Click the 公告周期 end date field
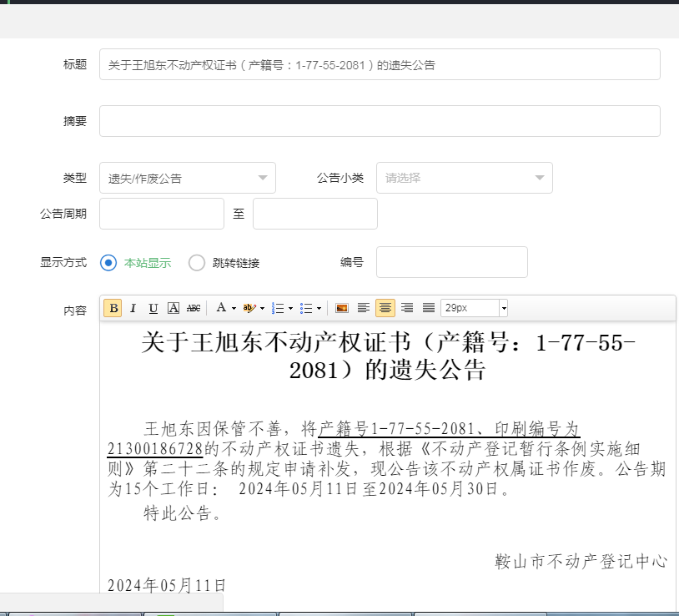679x616 pixels. pos(314,214)
